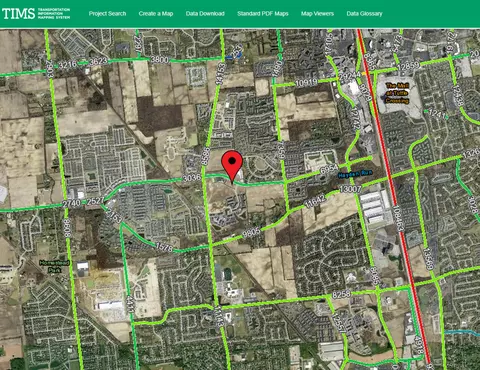This screenshot has width=480, height=370.
Task: Click the TIMS logo
Action: coord(36,13)
